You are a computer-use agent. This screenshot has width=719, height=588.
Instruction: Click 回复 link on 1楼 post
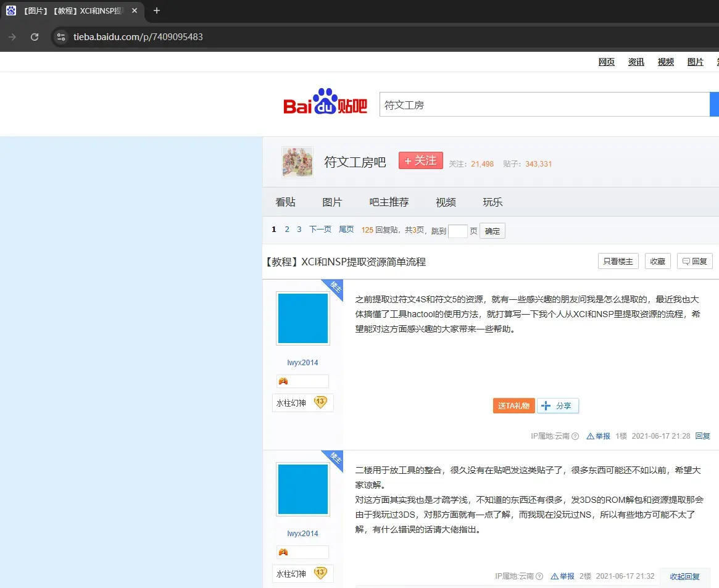click(702, 436)
